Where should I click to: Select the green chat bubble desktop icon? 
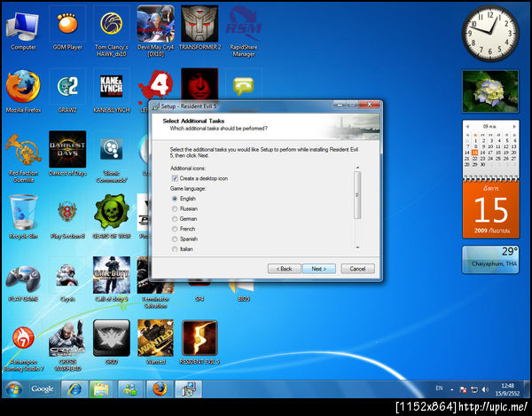click(244, 85)
